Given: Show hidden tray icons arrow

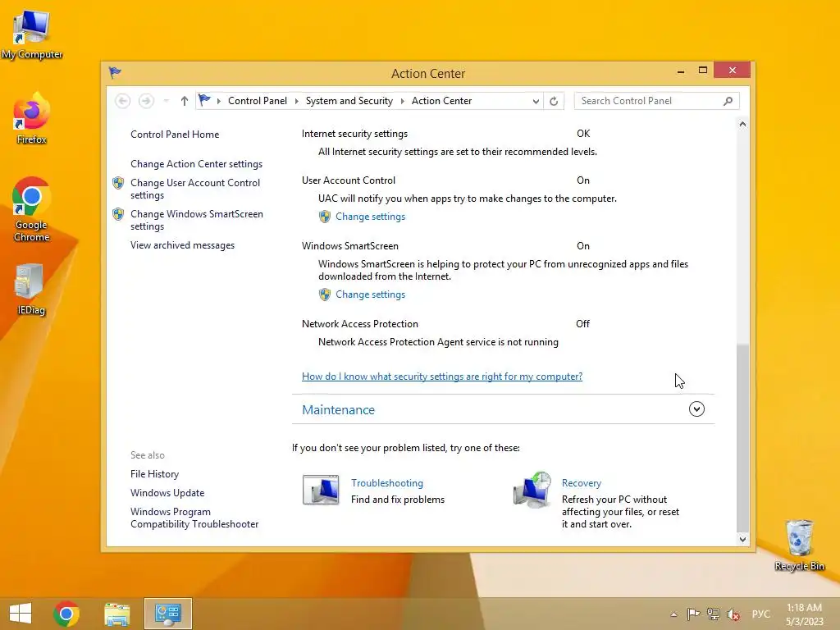Looking at the screenshot, I should pyautogui.click(x=674, y=614).
